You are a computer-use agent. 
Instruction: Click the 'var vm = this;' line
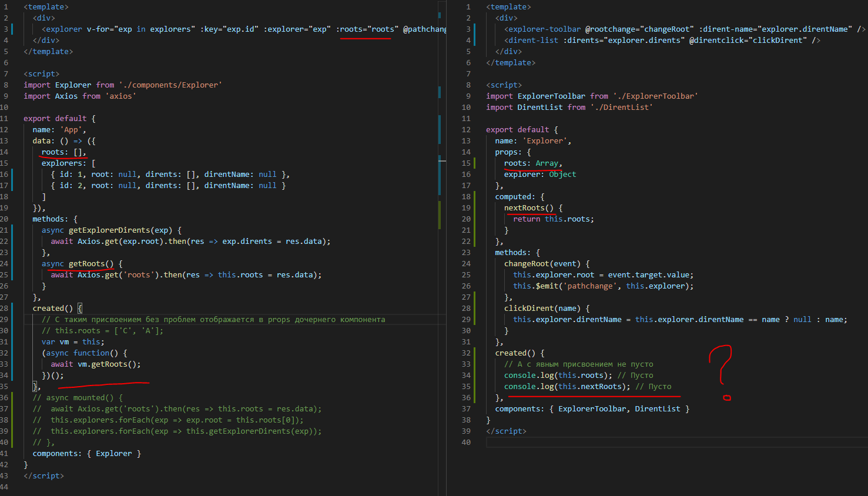(73, 341)
